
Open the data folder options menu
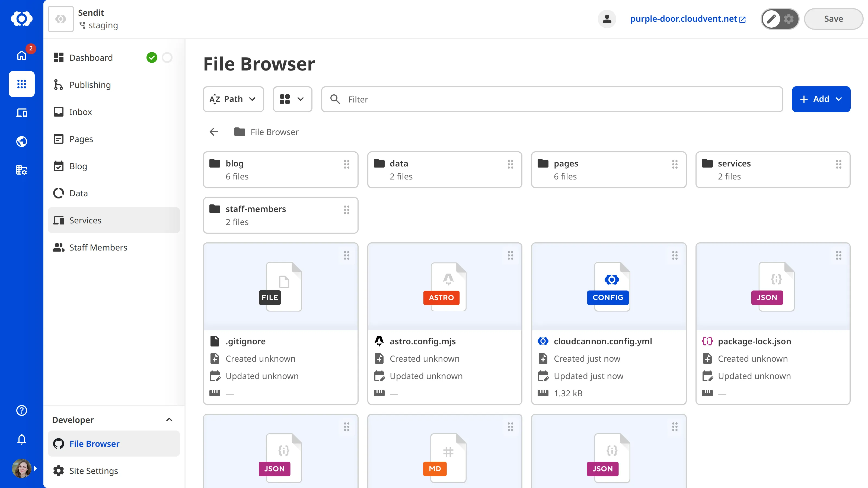pos(510,164)
